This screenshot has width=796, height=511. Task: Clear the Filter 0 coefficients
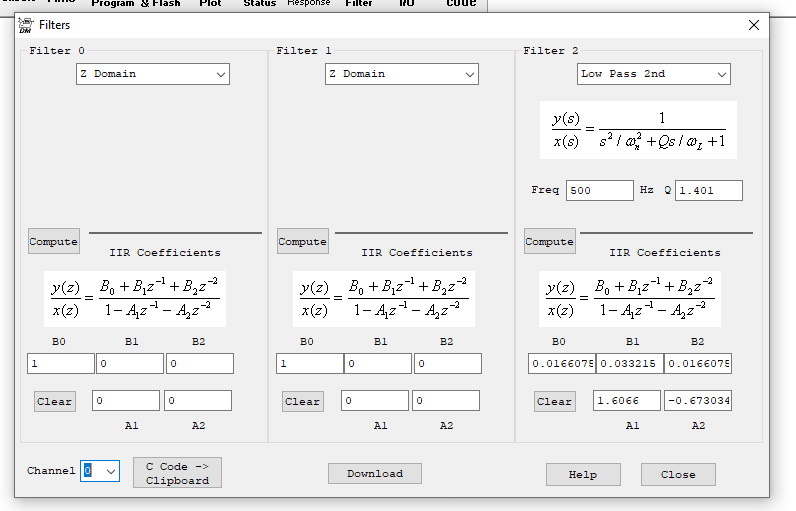pos(55,401)
